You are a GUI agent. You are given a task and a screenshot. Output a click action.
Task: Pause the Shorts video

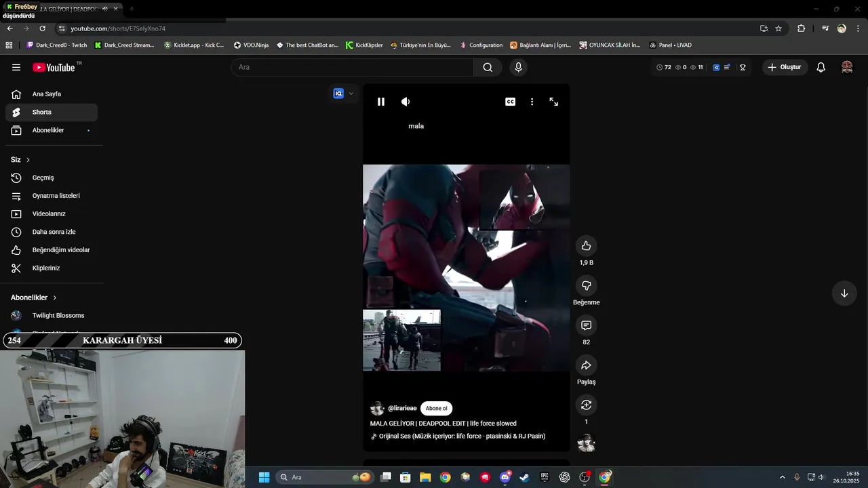[x=381, y=102]
